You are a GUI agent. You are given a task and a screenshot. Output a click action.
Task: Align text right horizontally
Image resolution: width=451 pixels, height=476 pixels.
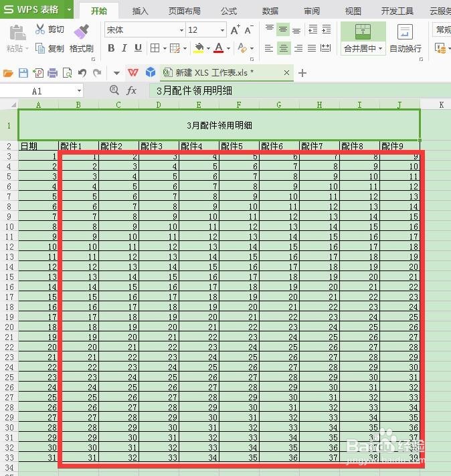click(298, 48)
